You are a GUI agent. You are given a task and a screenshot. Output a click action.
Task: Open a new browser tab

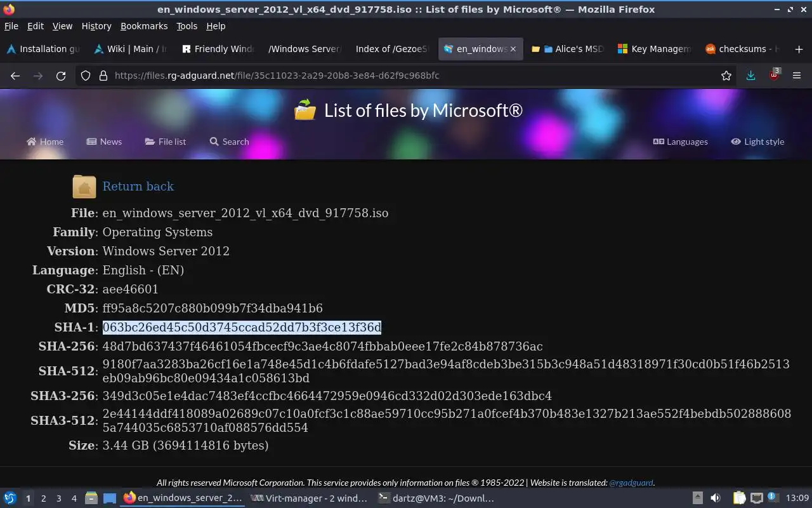pyautogui.click(x=799, y=49)
